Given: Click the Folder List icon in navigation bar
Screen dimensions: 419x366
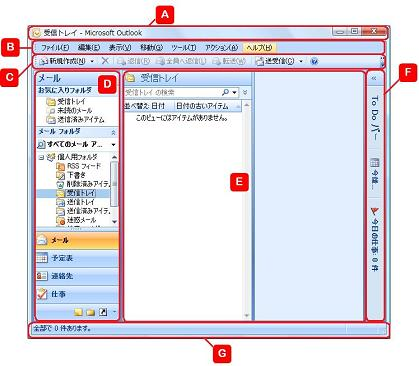Looking at the screenshot, I should coord(90,312).
